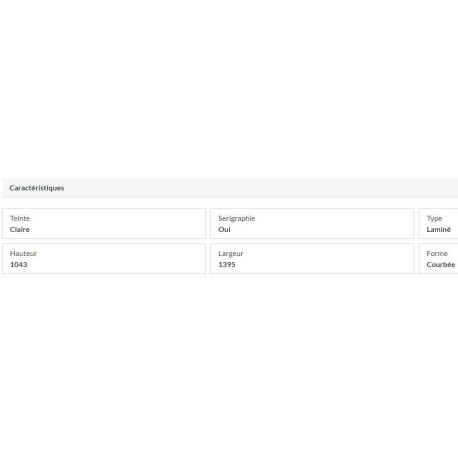
Task: Select the Teinte label
Action: pos(20,218)
